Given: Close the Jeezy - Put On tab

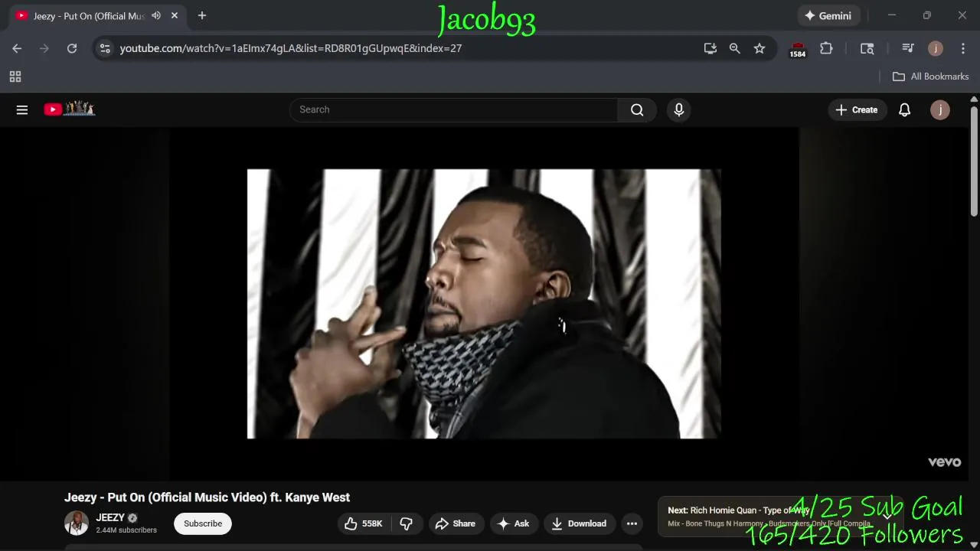Looking at the screenshot, I should click(175, 15).
